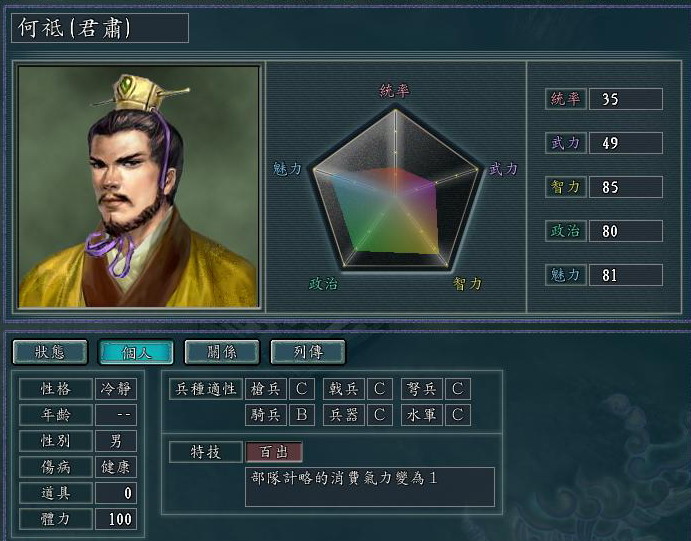This screenshot has width=691, height=541.
Task: Click the 魅力 value 81 field
Action: pyautogui.click(x=626, y=275)
